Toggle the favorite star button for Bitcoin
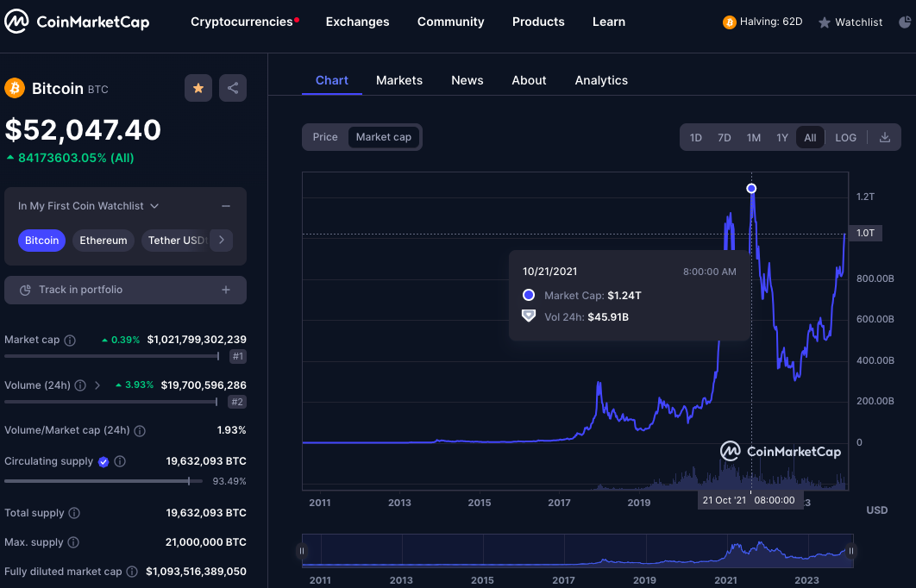 click(198, 88)
